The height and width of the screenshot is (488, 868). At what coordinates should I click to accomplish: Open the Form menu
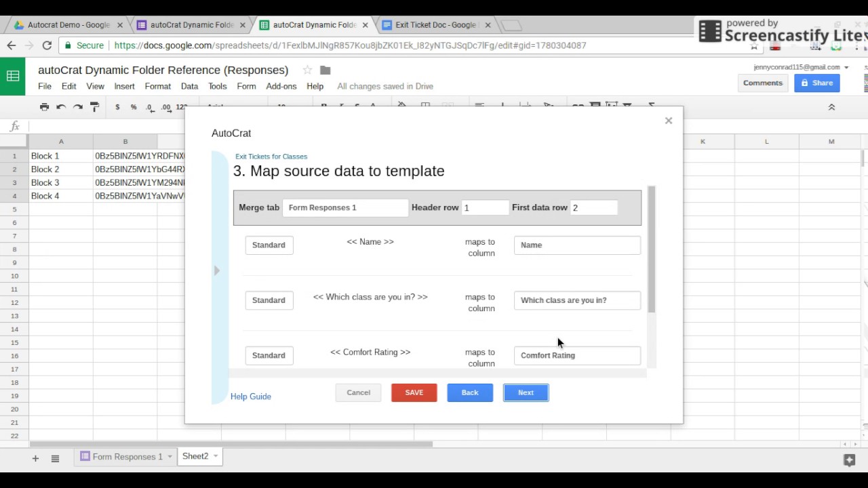tap(246, 86)
